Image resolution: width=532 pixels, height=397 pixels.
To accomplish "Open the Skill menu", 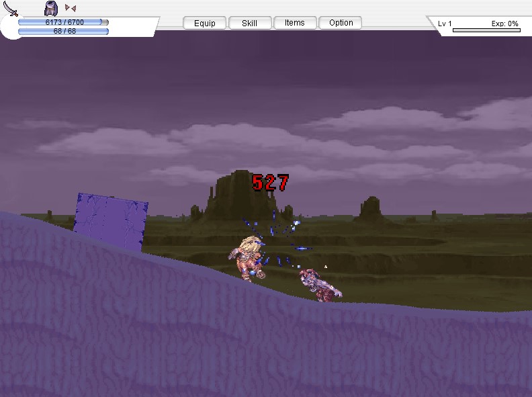I will tap(250, 23).
